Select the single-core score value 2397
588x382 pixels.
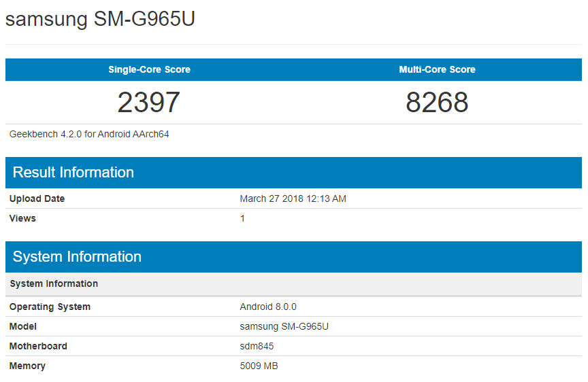pos(148,102)
